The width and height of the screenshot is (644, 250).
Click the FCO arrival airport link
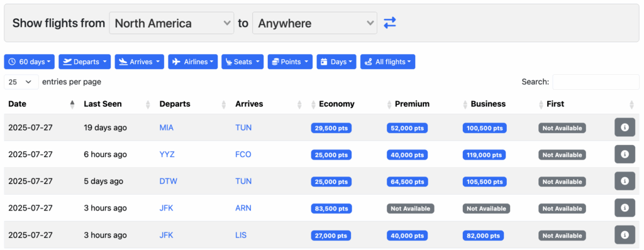click(x=243, y=155)
